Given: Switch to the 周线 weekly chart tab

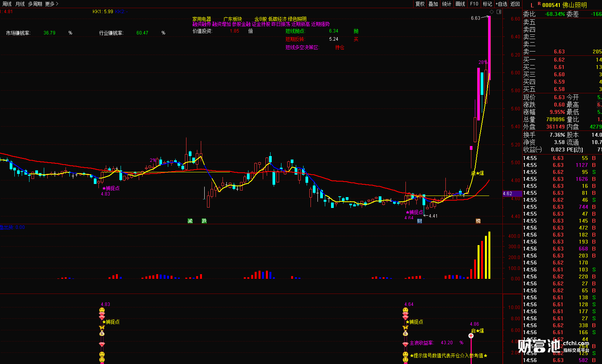Looking at the screenshot, I should click(x=7, y=4).
